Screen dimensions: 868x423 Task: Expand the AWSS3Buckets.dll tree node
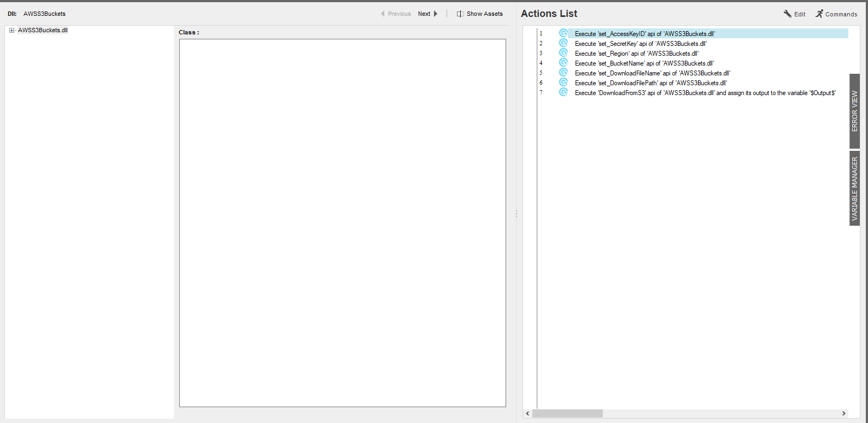[11, 30]
